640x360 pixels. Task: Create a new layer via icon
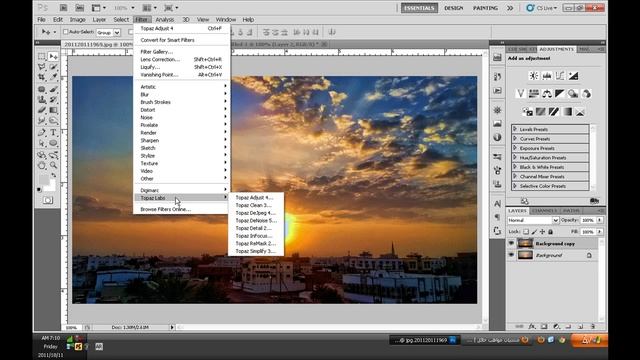(580, 327)
